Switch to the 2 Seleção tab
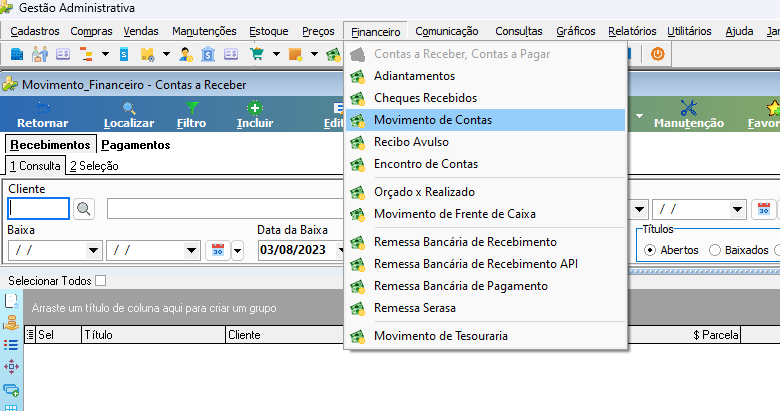The height and width of the screenshot is (411, 780). point(94,166)
